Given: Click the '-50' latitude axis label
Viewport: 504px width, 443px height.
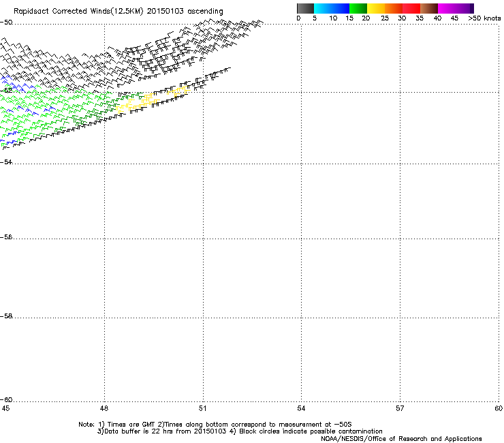Looking at the screenshot, I should coord(6,22).
